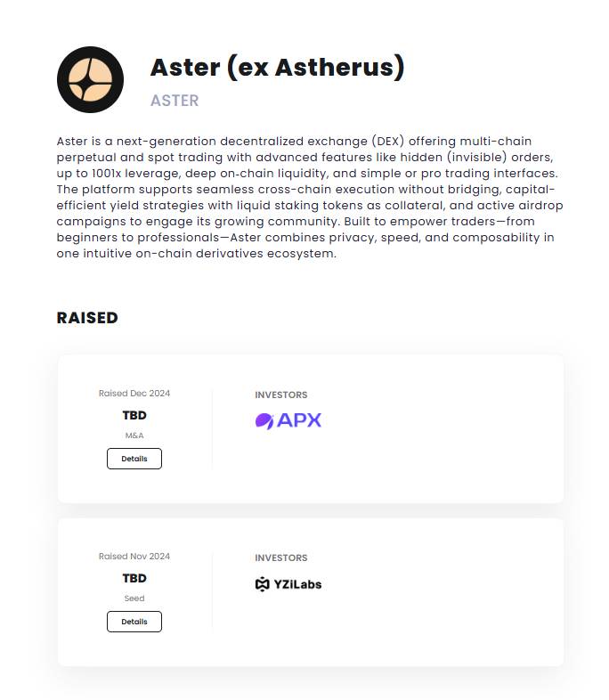Click the Aster (ex Astherus) title

(x=278, y=68)
